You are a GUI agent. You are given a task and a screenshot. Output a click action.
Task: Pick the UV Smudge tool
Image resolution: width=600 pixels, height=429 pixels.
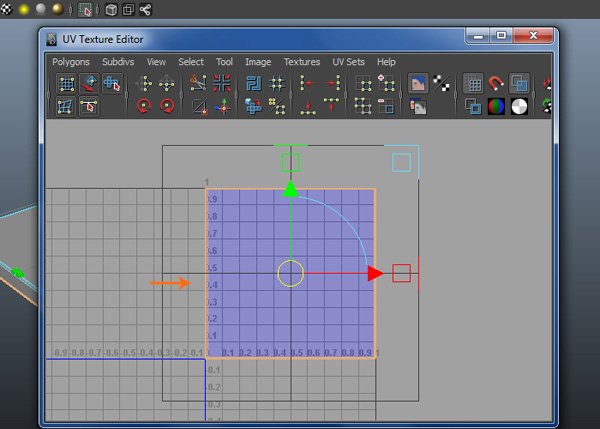click(x=65, y=106)
